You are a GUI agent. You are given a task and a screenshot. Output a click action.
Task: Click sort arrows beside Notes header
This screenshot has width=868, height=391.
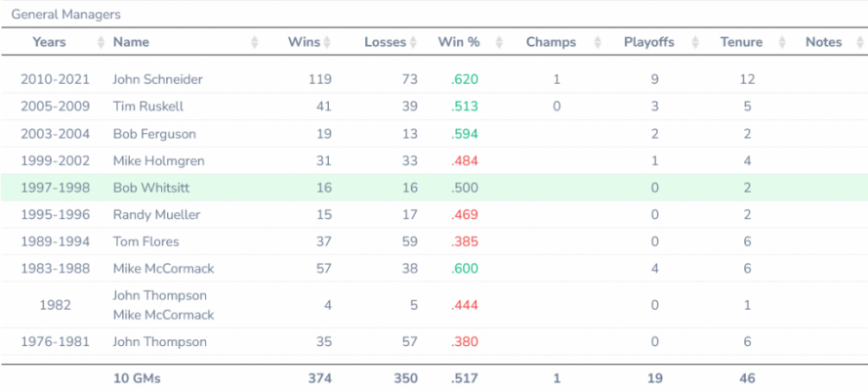point(859,42)
